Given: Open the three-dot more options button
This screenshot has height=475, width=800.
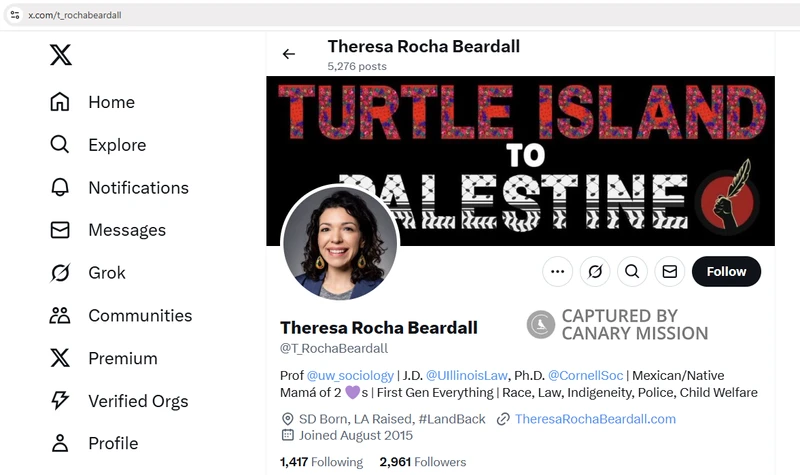Looking at the screenshot, I should click(558, 271).
